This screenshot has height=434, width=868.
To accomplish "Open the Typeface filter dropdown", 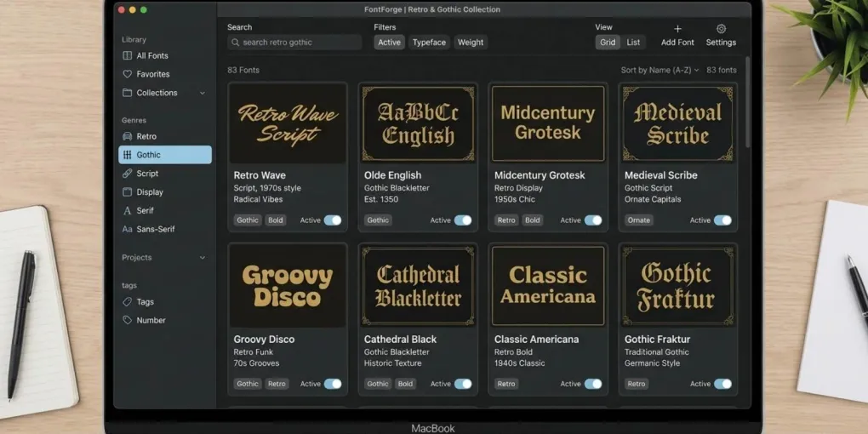I will (x=429, y=42).
